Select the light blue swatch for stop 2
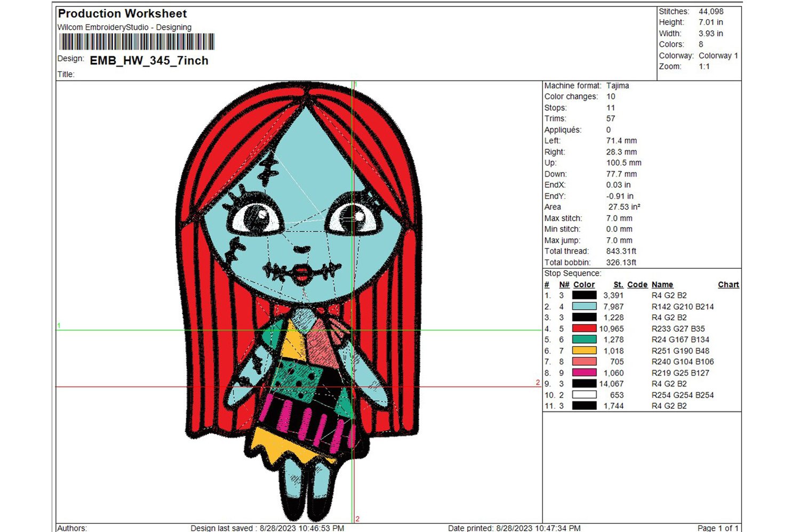 [584, 307]
